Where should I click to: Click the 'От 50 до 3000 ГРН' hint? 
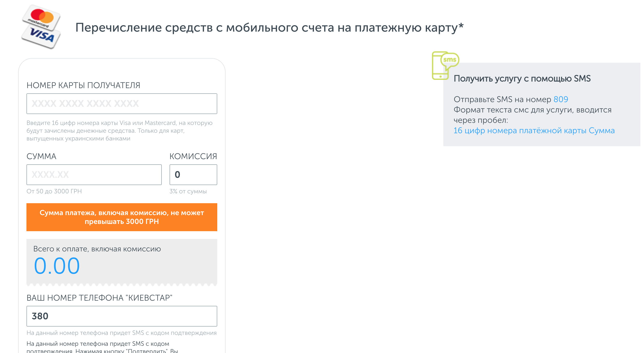(x=54, y=191)
